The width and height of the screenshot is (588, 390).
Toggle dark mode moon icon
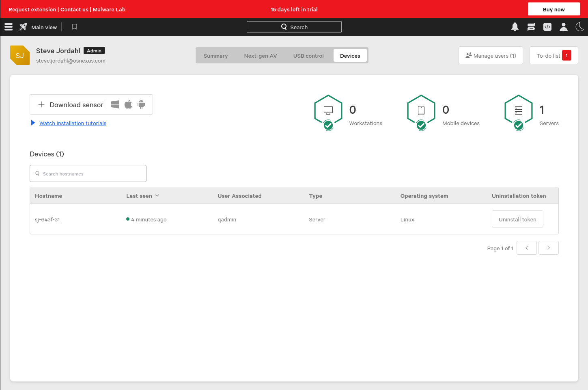pos(580,27)
